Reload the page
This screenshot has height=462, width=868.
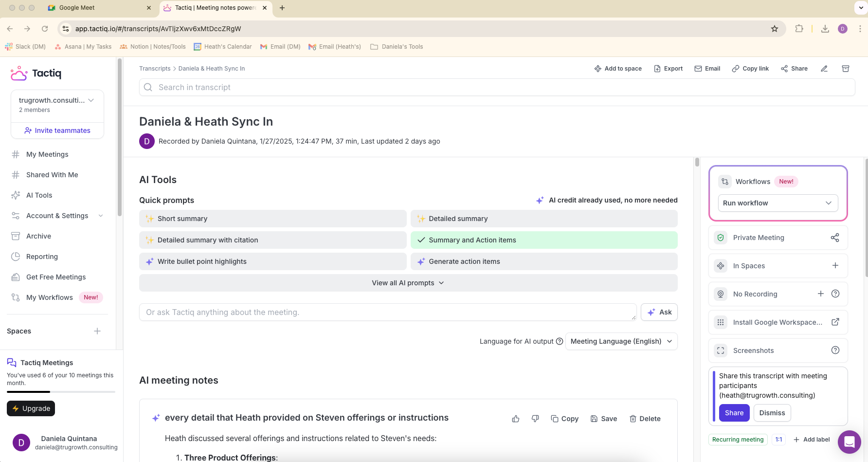point(45,29)
